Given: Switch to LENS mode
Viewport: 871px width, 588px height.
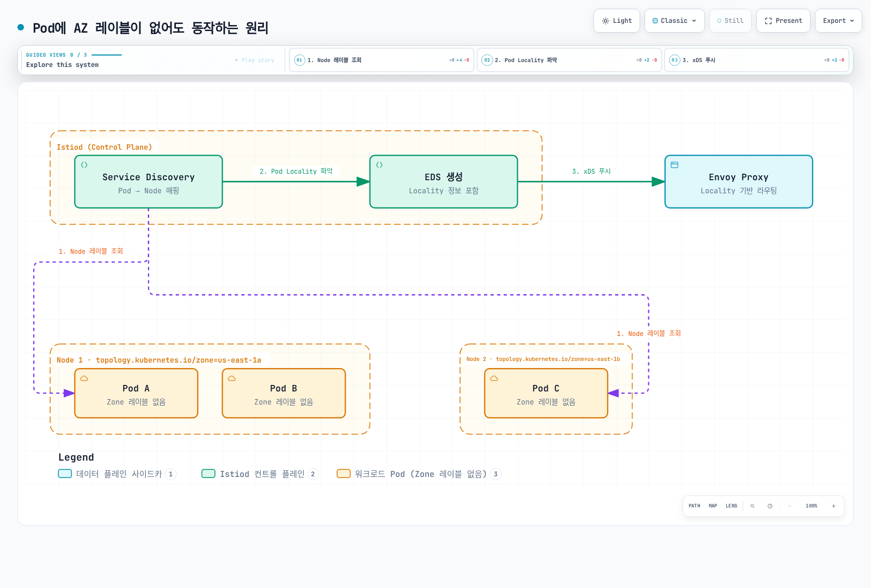Looking at the screenshot, I should point(731,506).
